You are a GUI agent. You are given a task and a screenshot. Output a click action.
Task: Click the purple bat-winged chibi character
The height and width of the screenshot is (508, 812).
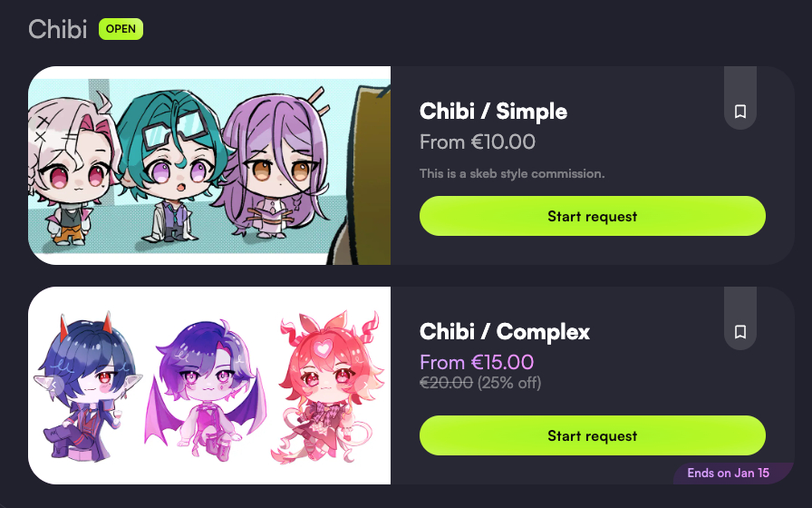point(206,389)
